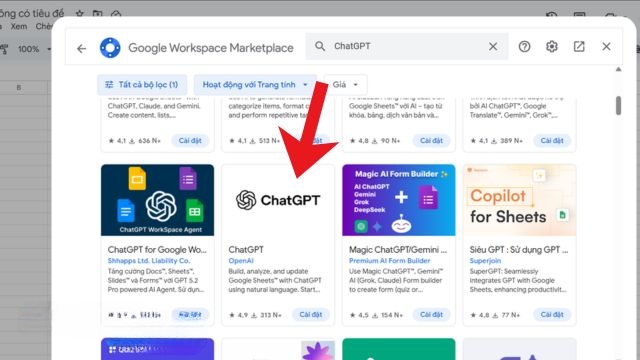Viewport: 640px width, 360px height.
Task: Open the ChatGPT for Google Wo... title
Action: click(157, 249)
